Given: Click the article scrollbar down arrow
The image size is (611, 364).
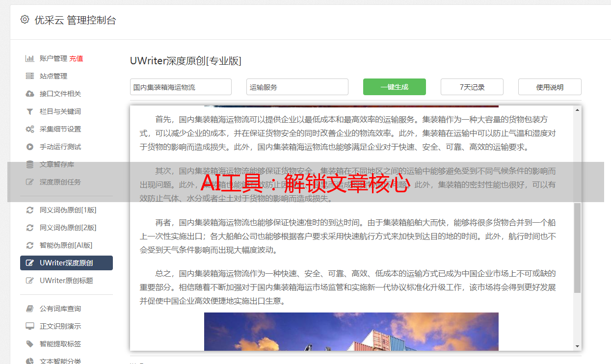Looking at the screenshot, I should [577, 346].
